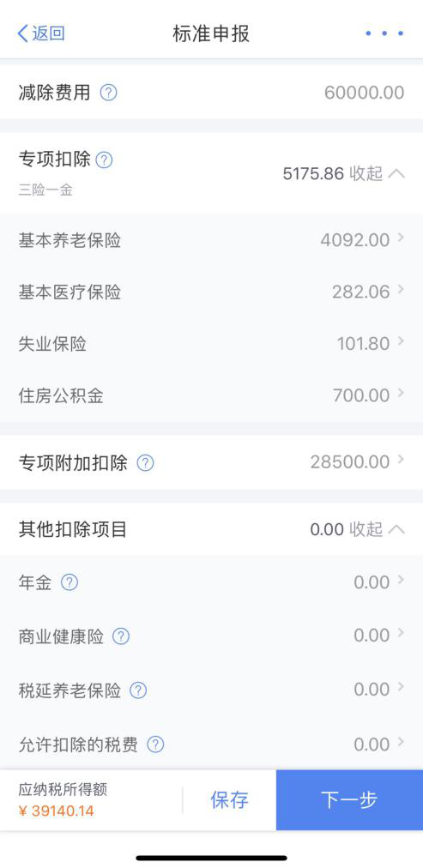Go back using the 返回 arrow
This screenshot has width=423, height=868.
coord(41,33)
